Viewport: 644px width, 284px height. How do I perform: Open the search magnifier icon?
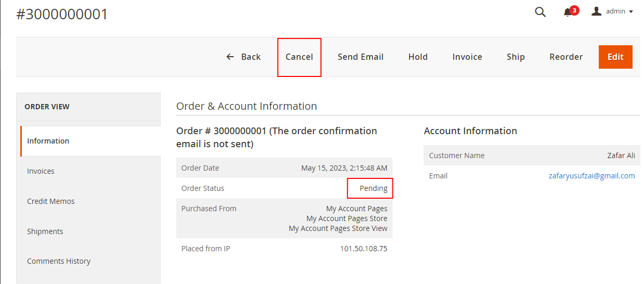click(x=540, y=12)
